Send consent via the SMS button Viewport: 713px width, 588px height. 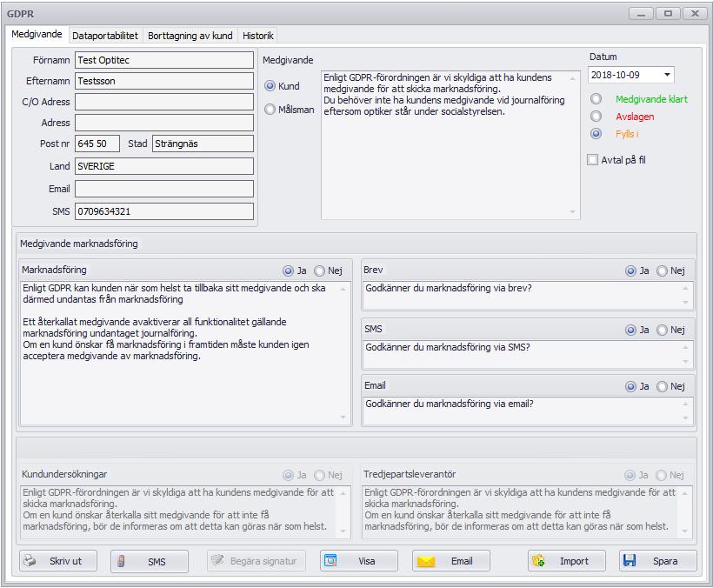coord(150,561)
